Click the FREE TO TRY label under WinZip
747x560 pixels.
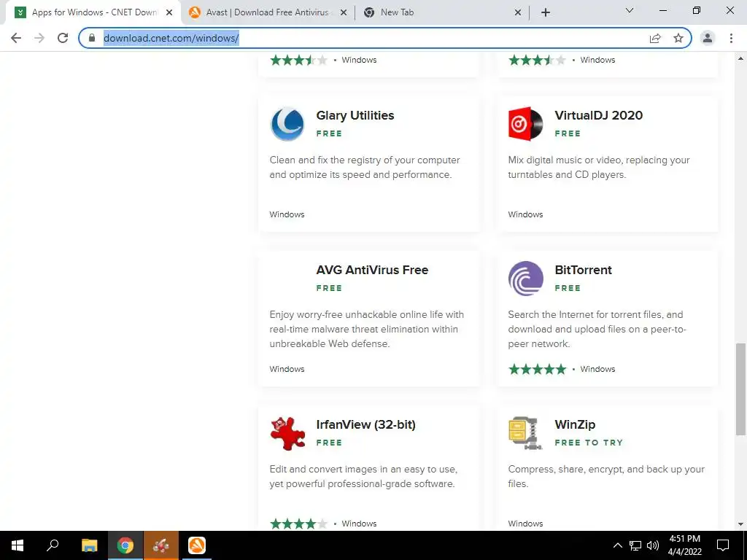[x=589, y=443]
